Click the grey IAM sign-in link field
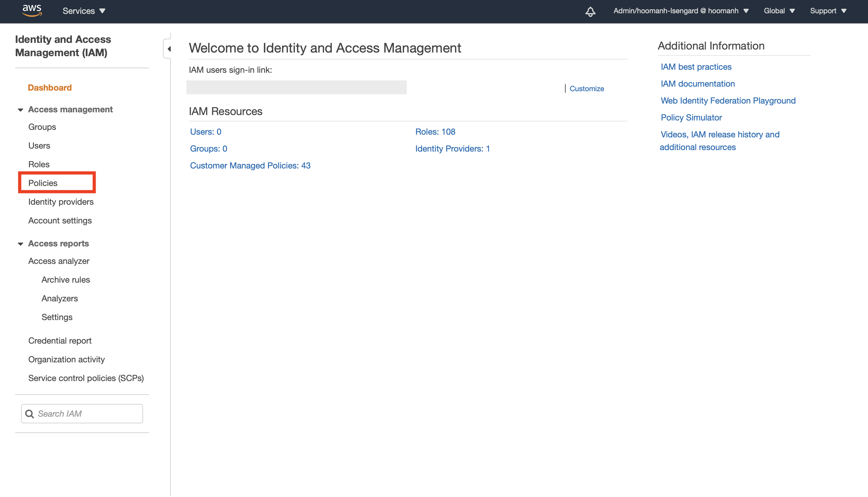The width and height of the screenshot is (868, 497). [296, 87]
